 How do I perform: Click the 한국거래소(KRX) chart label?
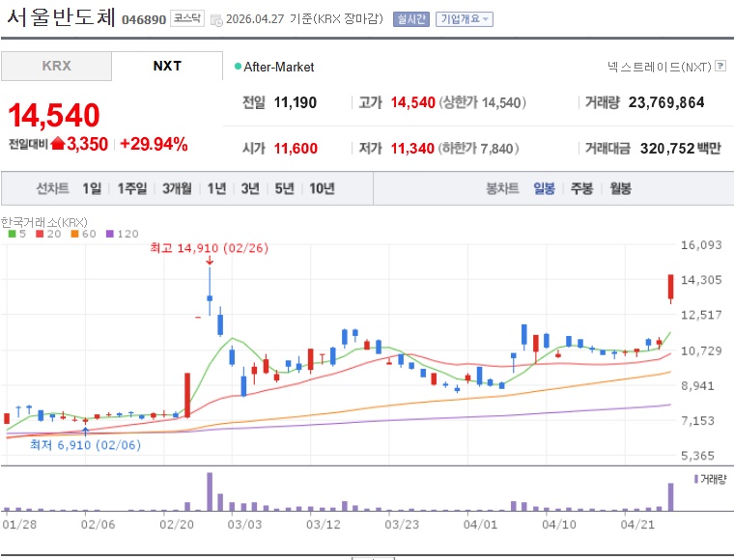point(44,222)
